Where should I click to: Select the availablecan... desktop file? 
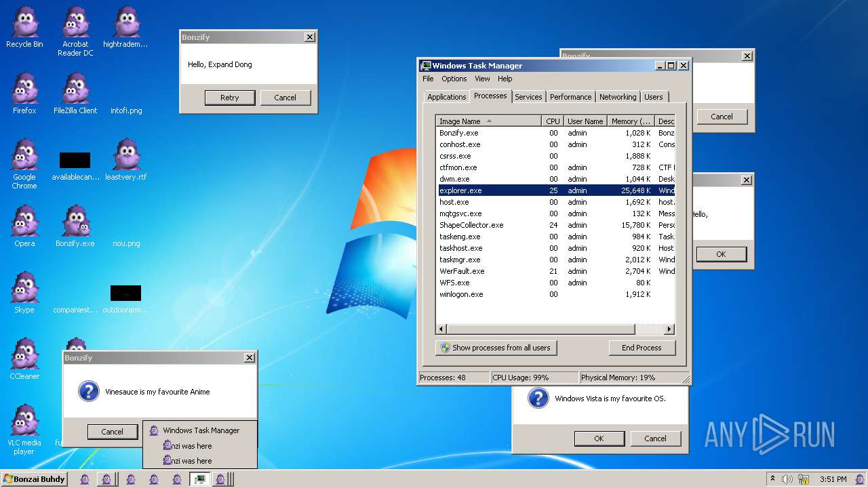pyautogui.click(x=75, y=167)
